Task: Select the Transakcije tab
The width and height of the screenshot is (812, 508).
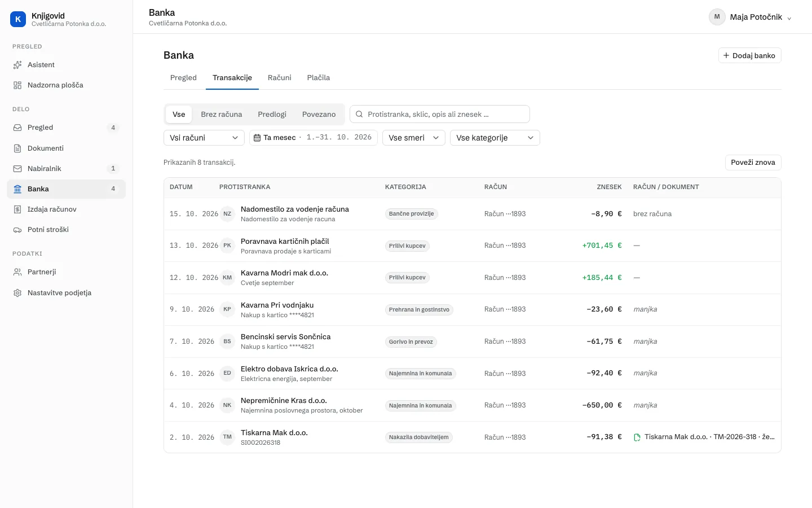Action: (232, 78)
